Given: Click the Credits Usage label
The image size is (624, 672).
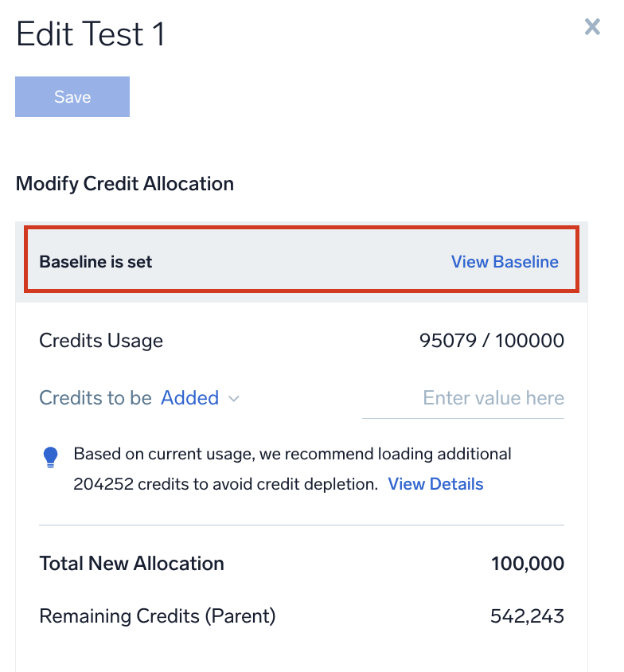Looking at the screenshot, I should (x=101, y=341).
